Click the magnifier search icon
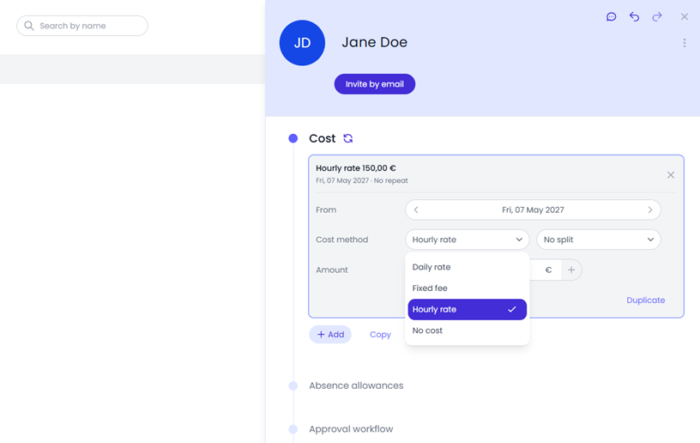Viewport: 700px width, 443px height. tap(29, 26)
